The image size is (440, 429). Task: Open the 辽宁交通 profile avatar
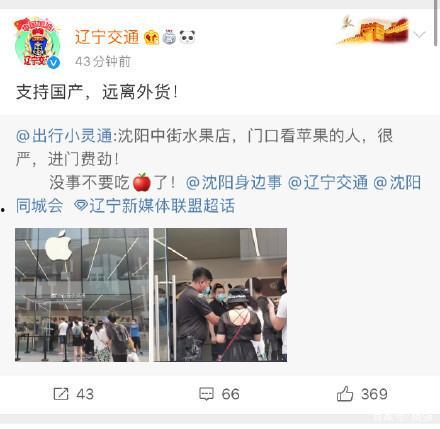click(x=37, y=43)
